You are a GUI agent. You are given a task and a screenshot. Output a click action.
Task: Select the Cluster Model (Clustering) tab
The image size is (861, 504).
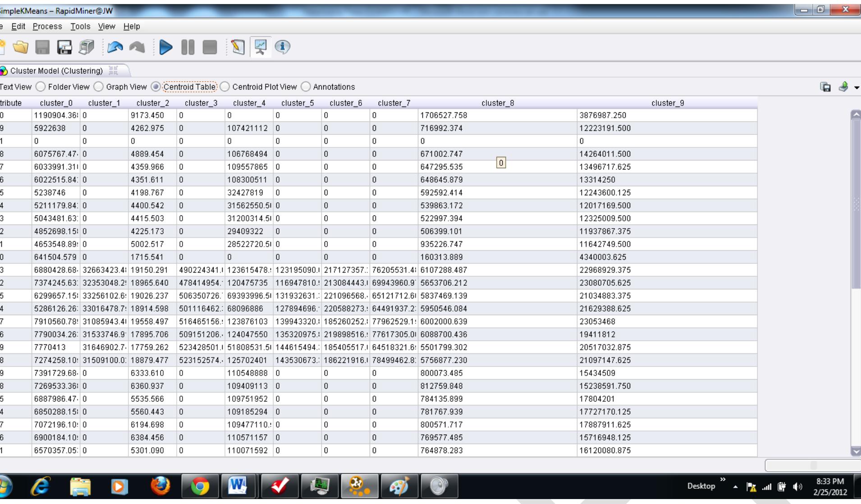tap(56, 71)
